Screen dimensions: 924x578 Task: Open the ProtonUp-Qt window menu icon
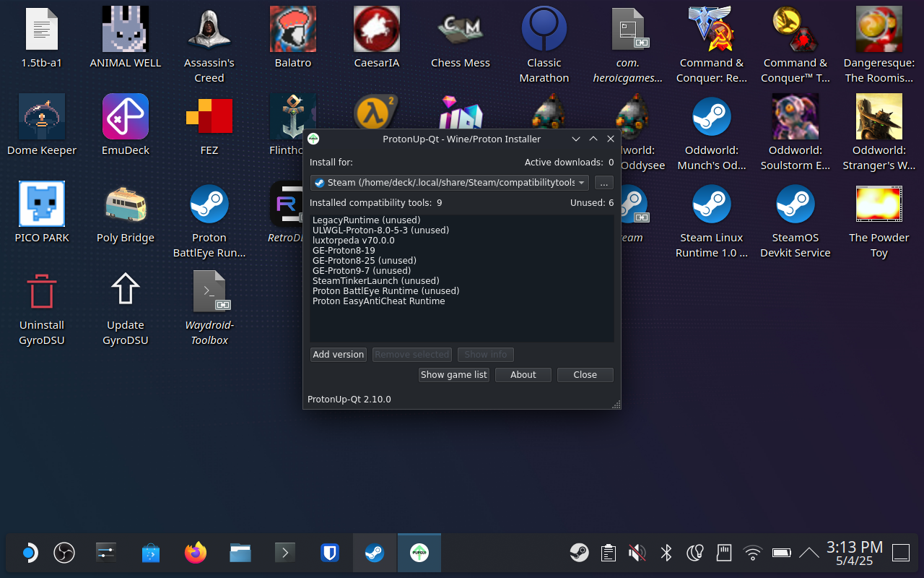pos(313,139)
